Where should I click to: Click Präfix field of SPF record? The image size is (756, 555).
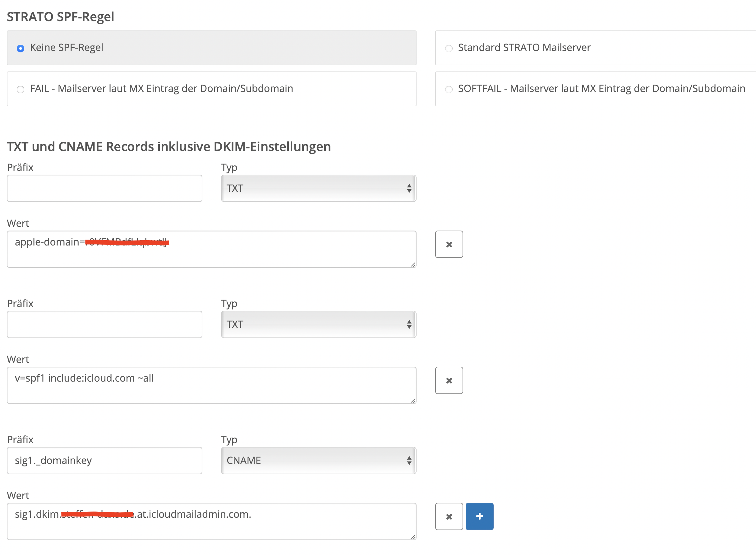(104, 324)
